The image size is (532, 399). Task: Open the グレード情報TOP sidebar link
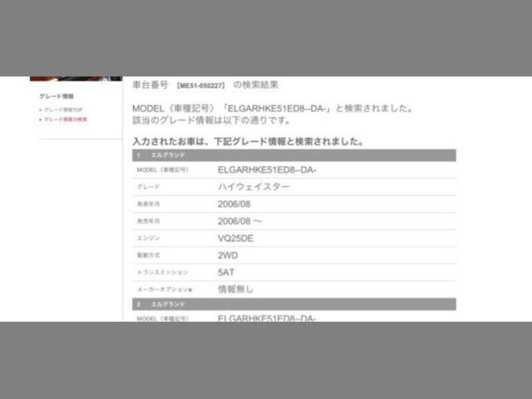click(63, 110)
